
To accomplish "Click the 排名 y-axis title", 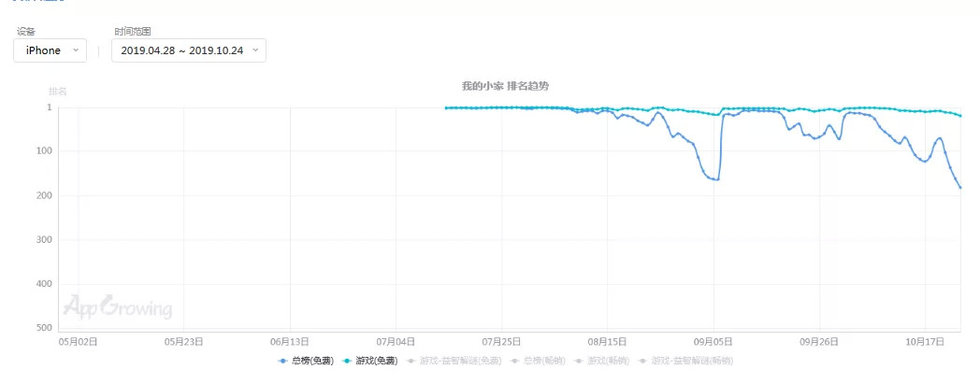I will pos(58,92).
